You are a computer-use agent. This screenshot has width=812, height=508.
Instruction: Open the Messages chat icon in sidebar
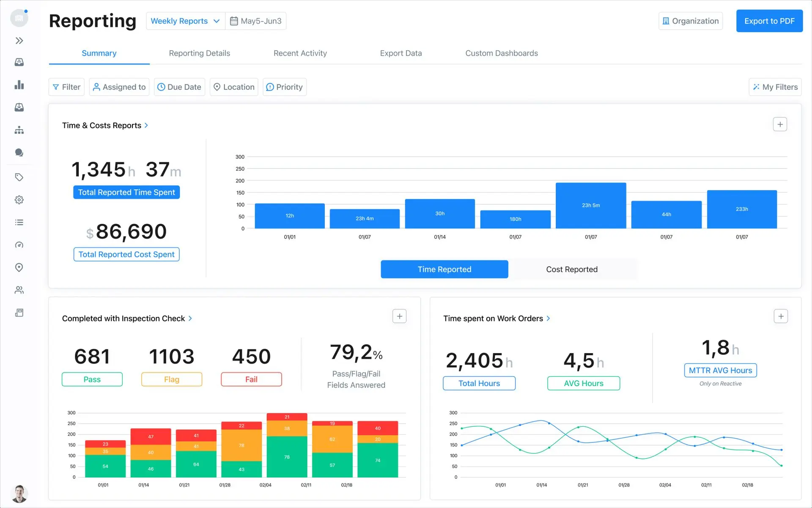tap(19, 152)
